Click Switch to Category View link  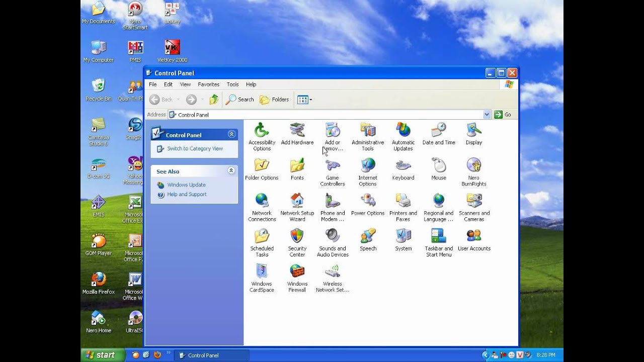[x=195, y=149]
